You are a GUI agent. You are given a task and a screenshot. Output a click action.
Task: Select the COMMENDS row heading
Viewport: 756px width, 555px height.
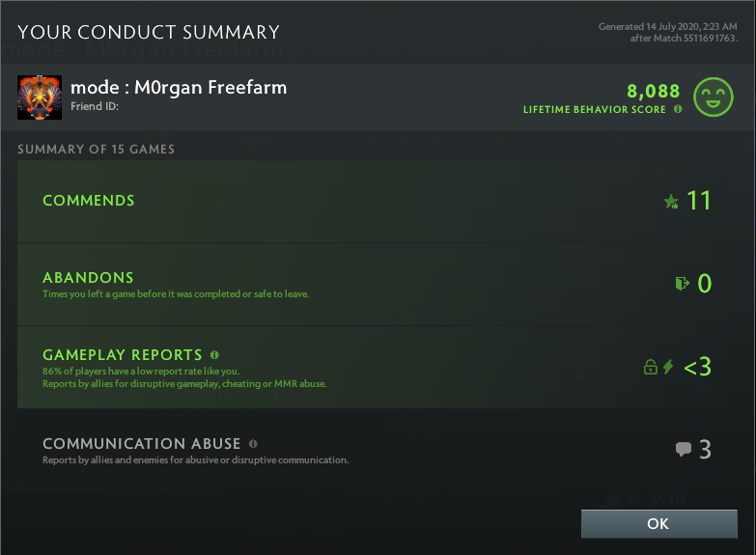[x=89, y=201]
